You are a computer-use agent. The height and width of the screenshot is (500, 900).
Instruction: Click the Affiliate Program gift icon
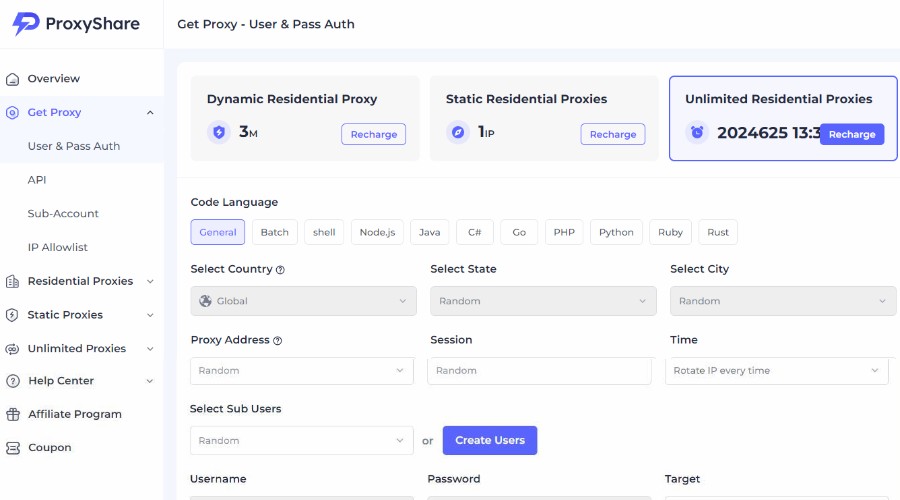(x=13, y=414)
